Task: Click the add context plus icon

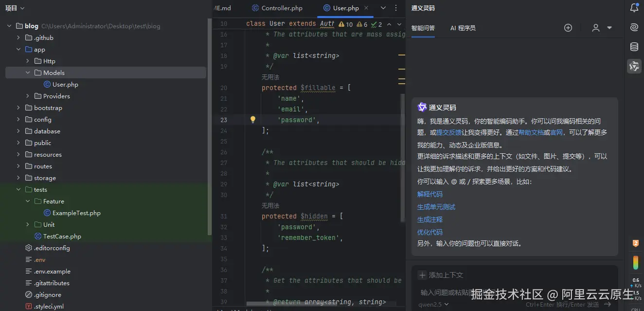Action: pyautogui.click(x=422, y=275)
